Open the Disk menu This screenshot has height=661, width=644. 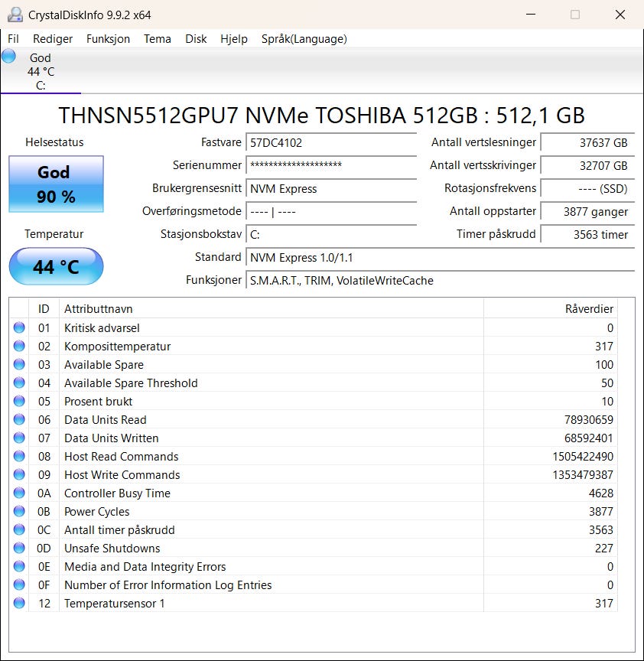pyautogui.click(x=196, y=39)
